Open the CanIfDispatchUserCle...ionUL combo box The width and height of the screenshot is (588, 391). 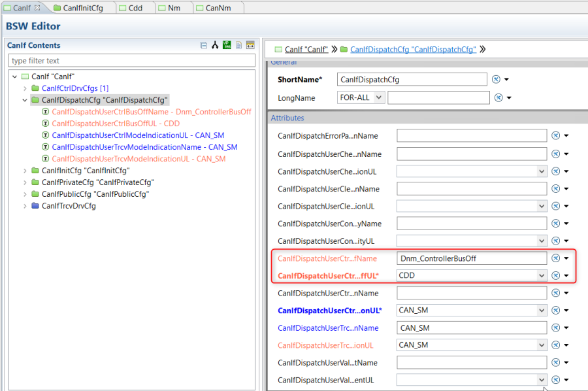[x=542, y=206]
